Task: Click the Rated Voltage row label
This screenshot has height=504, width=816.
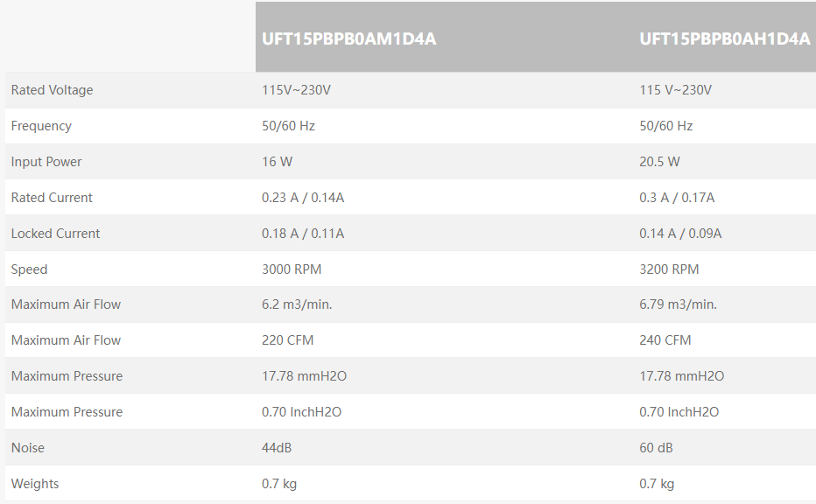Action: [x=52, y=90]
